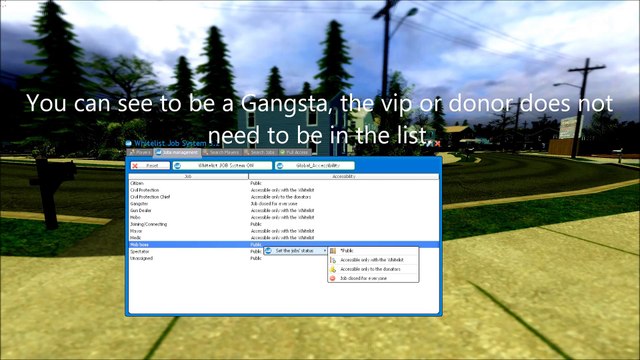The image size is (640, 360).
Task: Select the Civil Protection job row
Action: pos(284,190)
